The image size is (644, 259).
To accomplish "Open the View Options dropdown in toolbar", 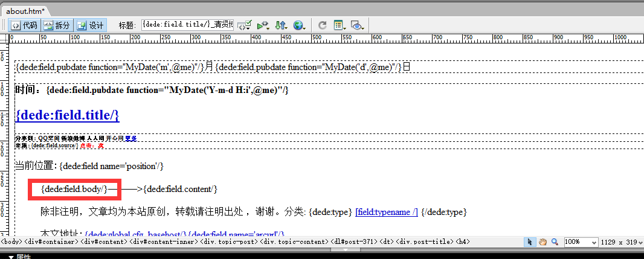I will [x=340, y=25].
